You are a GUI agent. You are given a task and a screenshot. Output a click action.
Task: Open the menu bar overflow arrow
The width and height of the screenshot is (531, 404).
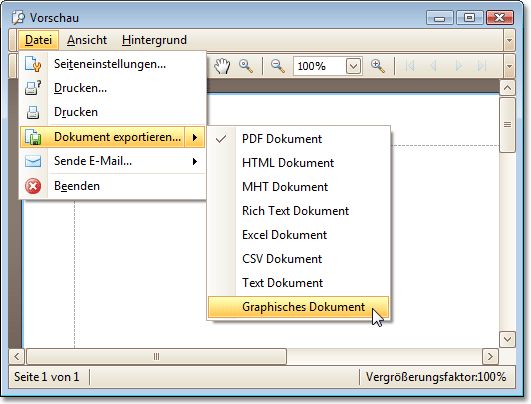point(509,40)
